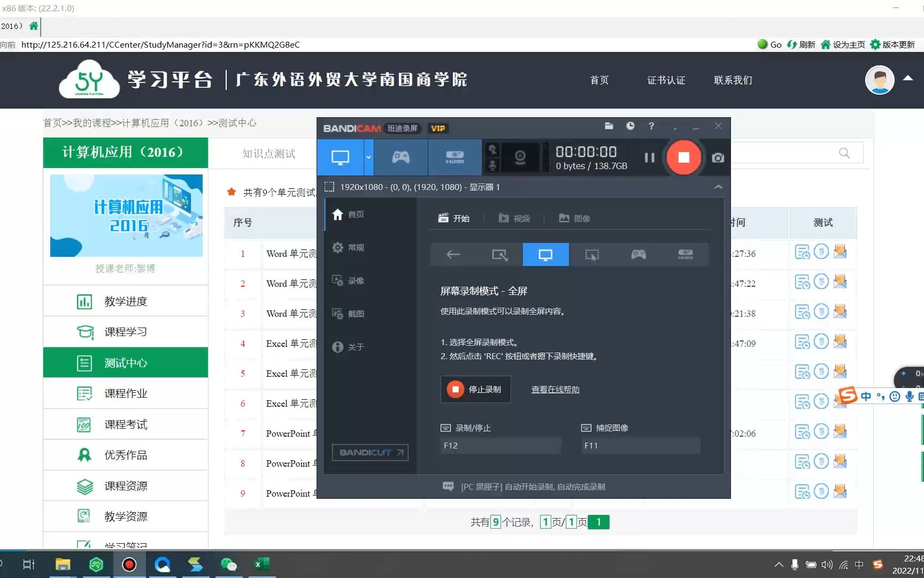
Task: Take a screenshot with camera icon
Action: 718,157
